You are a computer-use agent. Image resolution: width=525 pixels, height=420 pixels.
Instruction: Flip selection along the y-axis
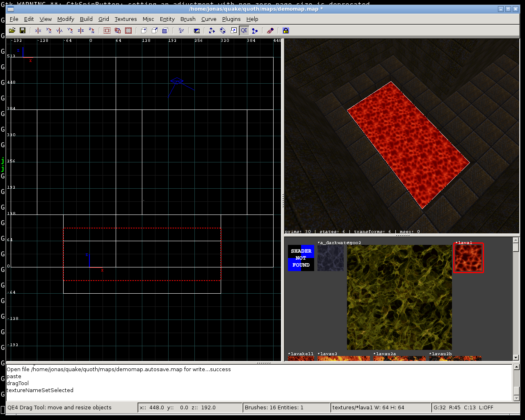pyautogui.click(x=59, y=30)
